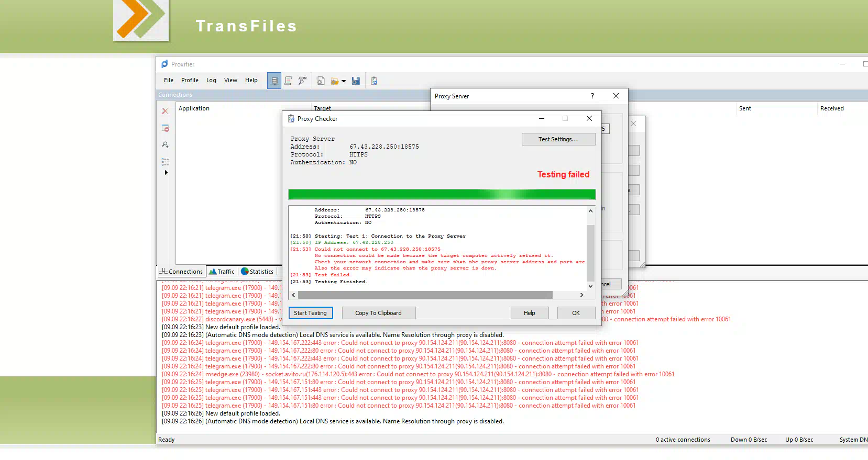Click the help question mark in Proxy Server dialog
The width and height of the screenshot is (868, 460).
[x=592, y=96]
